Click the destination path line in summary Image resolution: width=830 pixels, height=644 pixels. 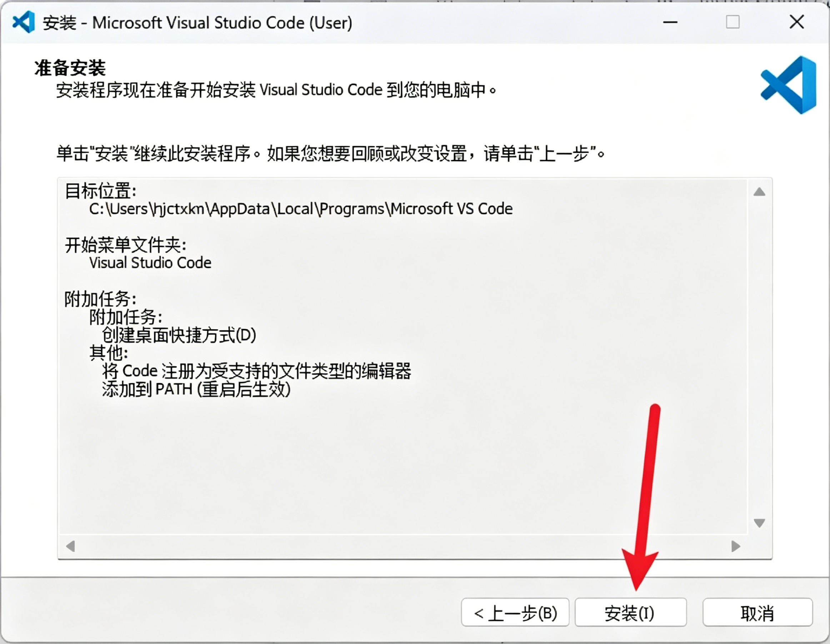click(x=300, y=209)
